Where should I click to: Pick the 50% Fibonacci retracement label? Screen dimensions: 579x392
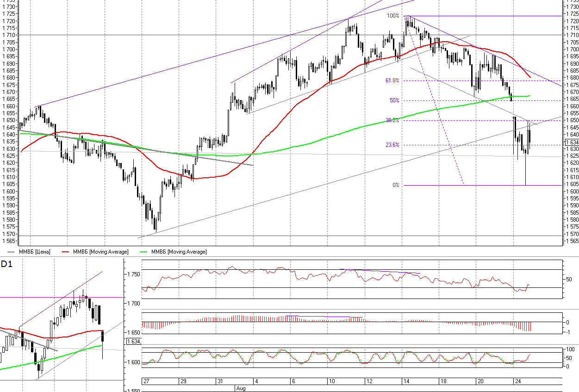click(394, 100)
